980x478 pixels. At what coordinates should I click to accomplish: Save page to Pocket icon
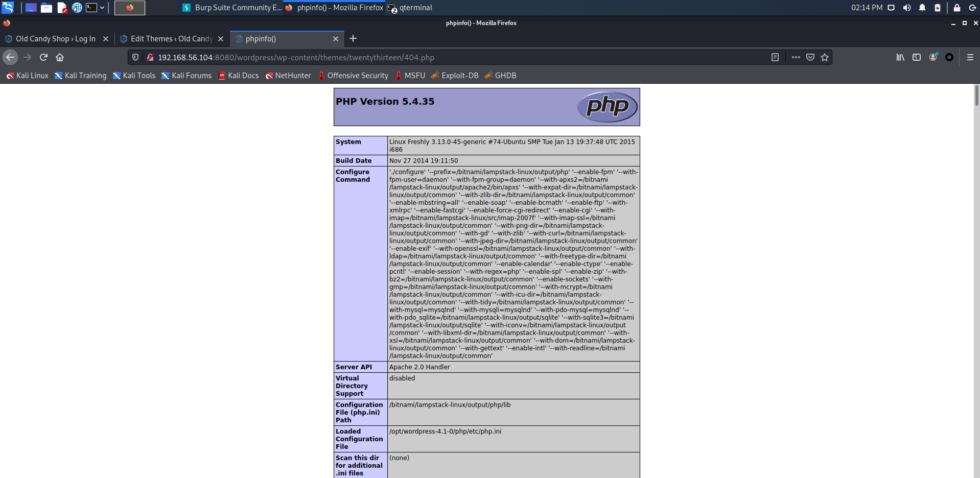pyautogui.click(x=810, y=57)
